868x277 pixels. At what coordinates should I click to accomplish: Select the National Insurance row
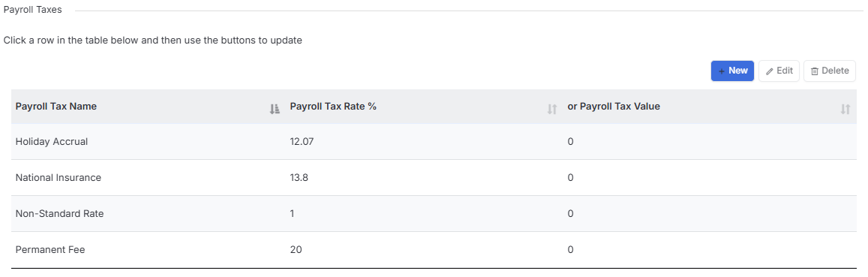(x=434, y=178)
